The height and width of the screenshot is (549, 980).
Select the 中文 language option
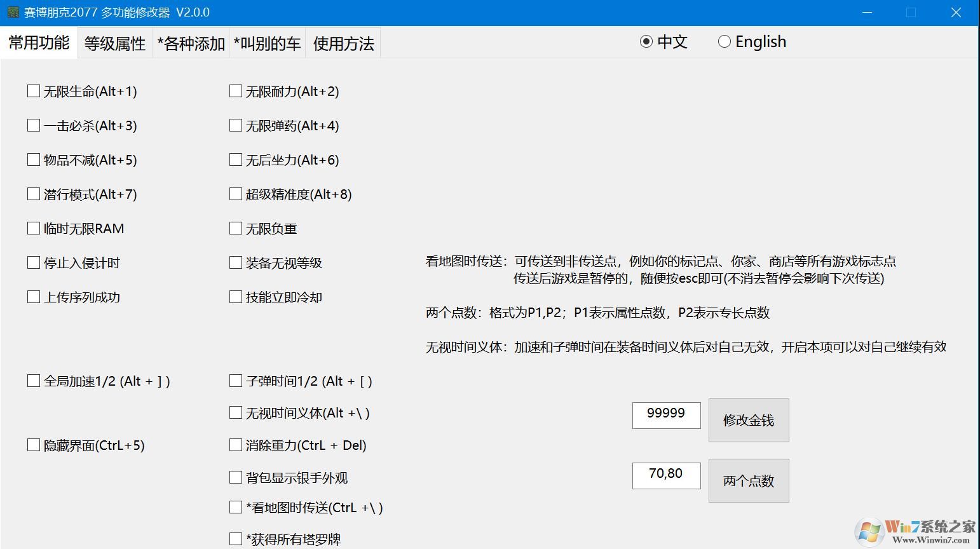pyautogui.click(x=646, y=41)
